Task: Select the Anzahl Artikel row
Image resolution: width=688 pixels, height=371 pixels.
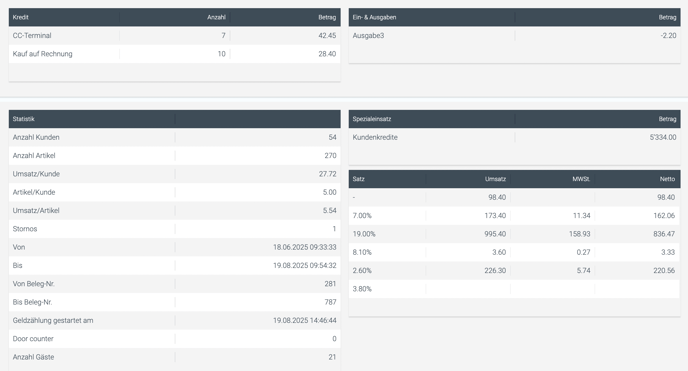Action: tap(175, 156)
